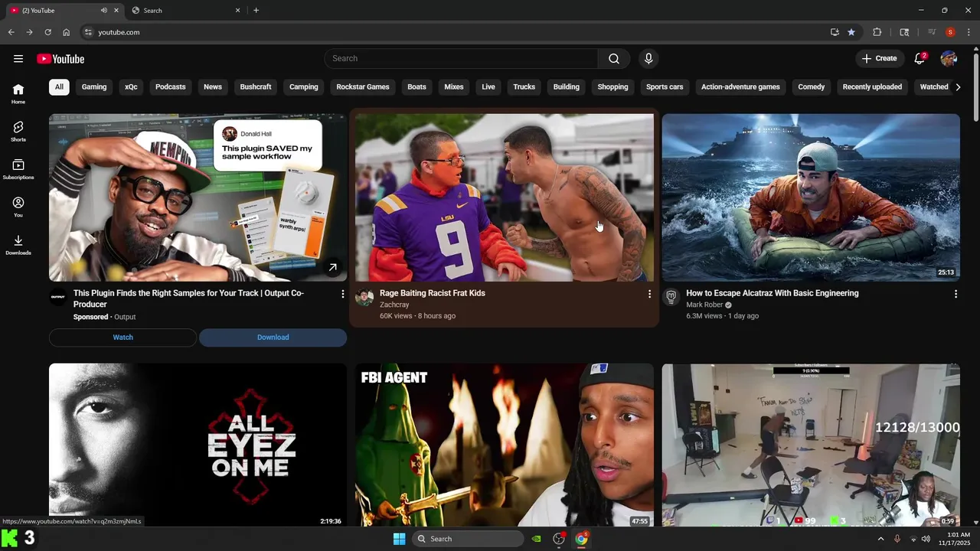Go to Home in sidebar
Image resolution: width=980 pixels, height=551 pixels.
(x=18, y=93)
